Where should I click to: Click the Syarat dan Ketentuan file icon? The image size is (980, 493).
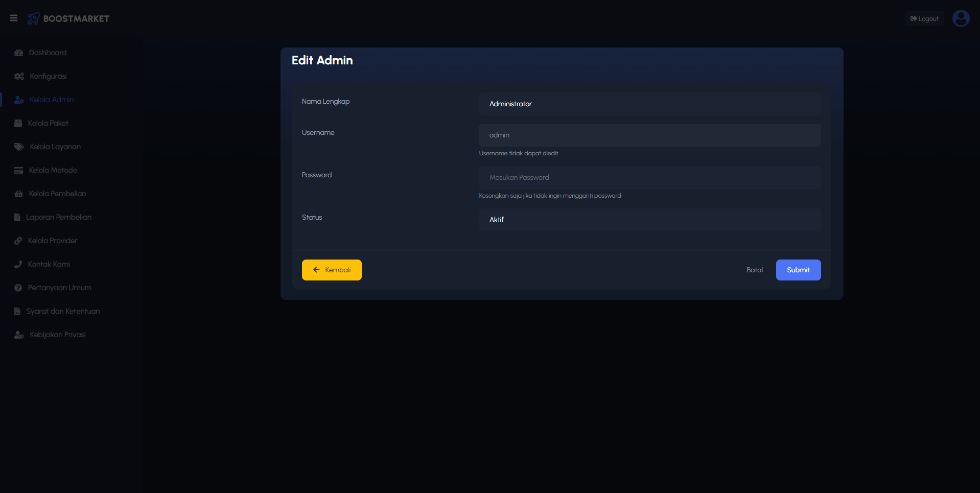tap(17, 312)
